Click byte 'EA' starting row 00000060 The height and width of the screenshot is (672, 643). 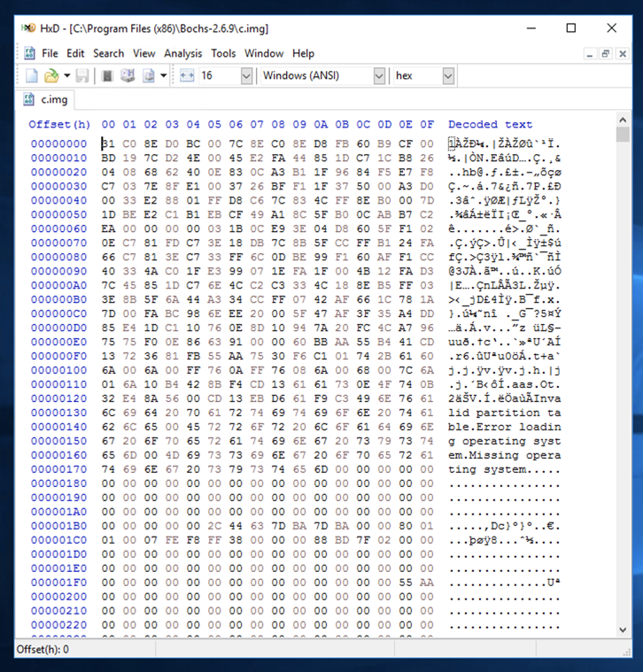click(x=108, y=228)
